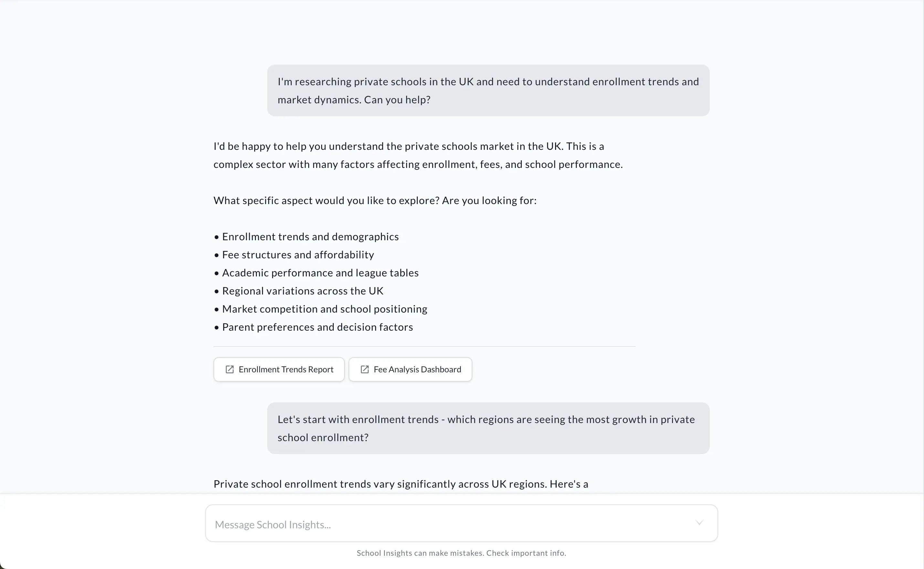Click the divider line above the report buttons
The width and height of the screenshot is (924, 569).
(x=424, y=347)
